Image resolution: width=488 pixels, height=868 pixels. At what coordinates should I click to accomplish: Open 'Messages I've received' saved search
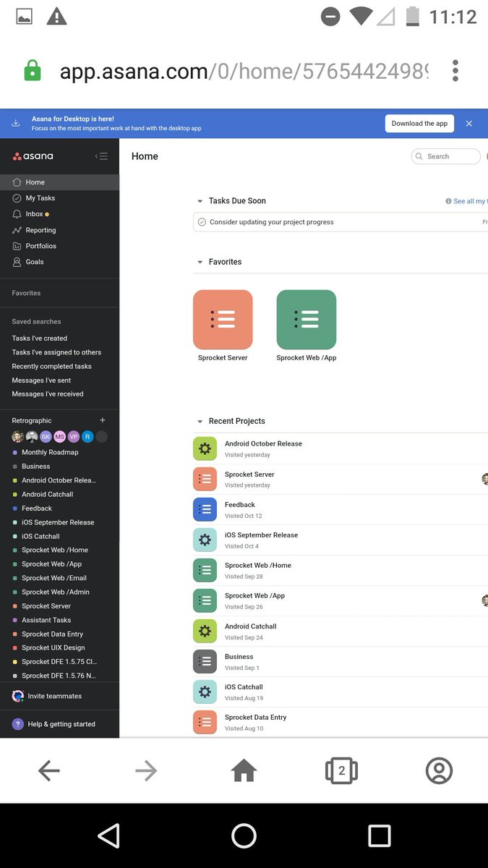click(48, 394)
